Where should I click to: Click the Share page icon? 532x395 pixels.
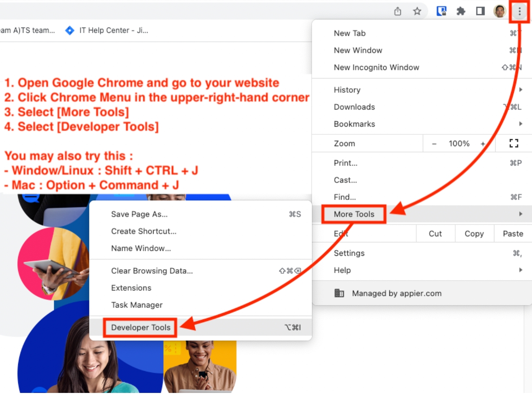coord(398,11)
